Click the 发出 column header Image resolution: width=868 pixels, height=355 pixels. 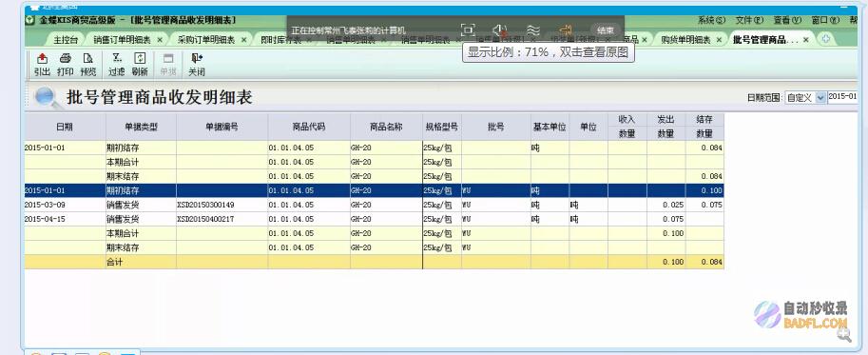point(665,120)
